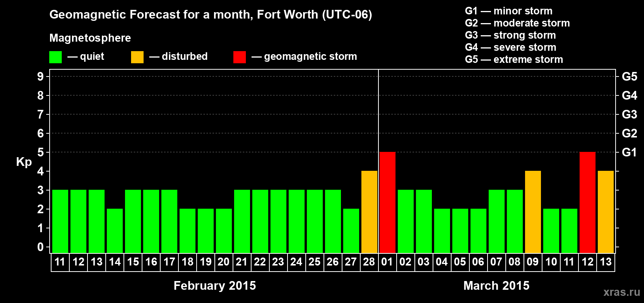Select the orange bar for March 09
This screenshot has width=644, height=303.
point(533,212)
